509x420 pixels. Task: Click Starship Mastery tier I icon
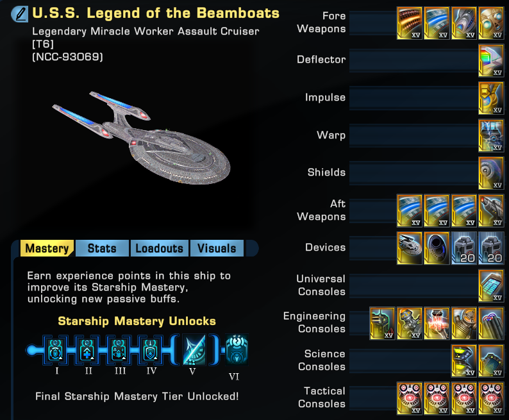(56, 350)
